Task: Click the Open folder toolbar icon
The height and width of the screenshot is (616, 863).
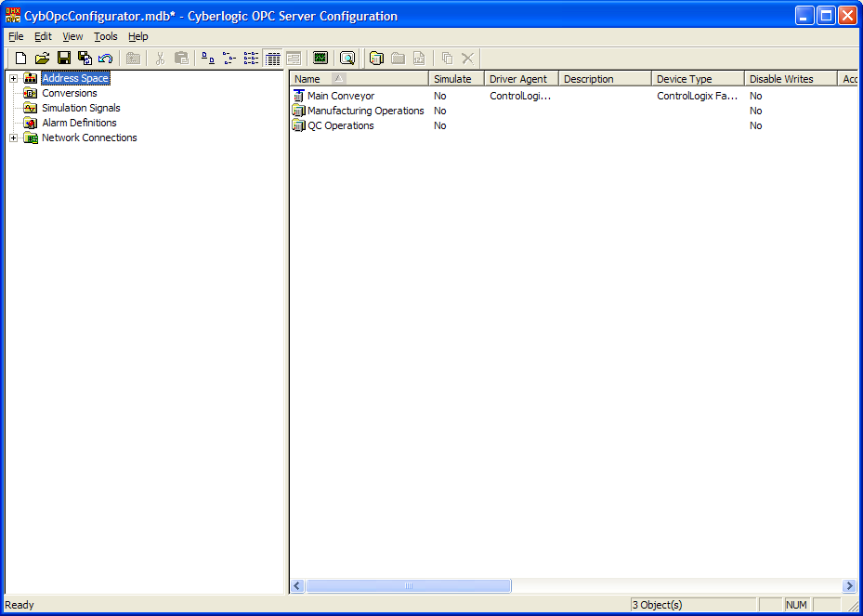Action: [42, 59]
